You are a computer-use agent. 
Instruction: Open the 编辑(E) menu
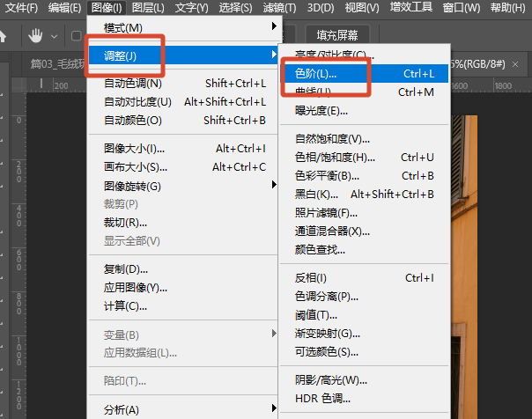click(64, 7)
